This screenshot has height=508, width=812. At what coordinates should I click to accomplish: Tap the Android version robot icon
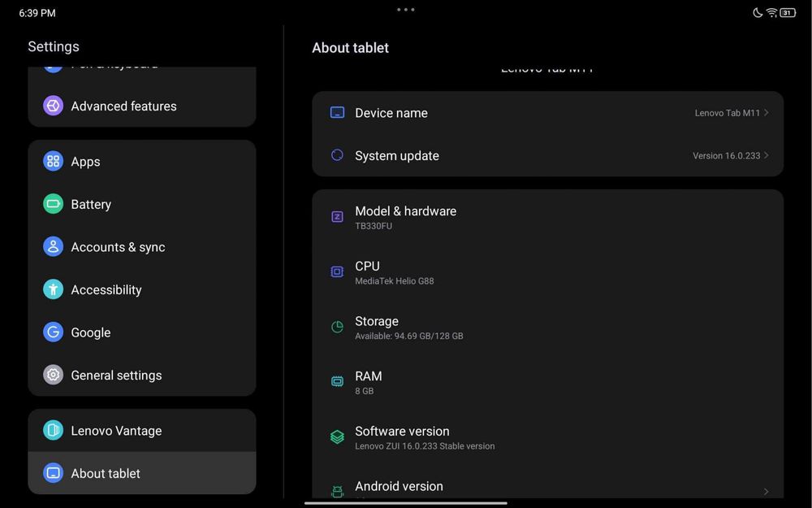pos(337,491)
